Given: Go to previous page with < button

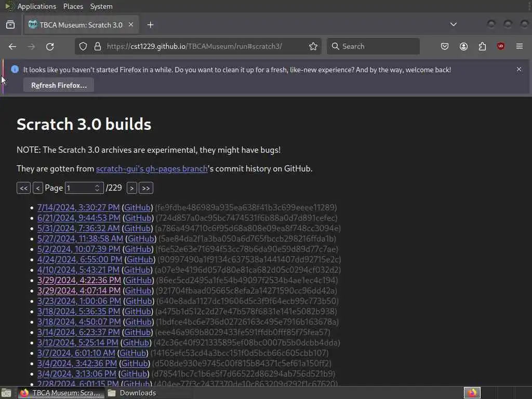Looking at the screenshot, I should coord(37,188).
